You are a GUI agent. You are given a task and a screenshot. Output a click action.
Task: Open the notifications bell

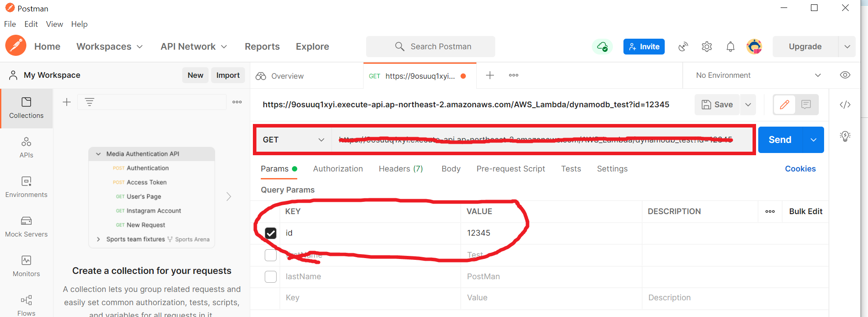point(731,47)
